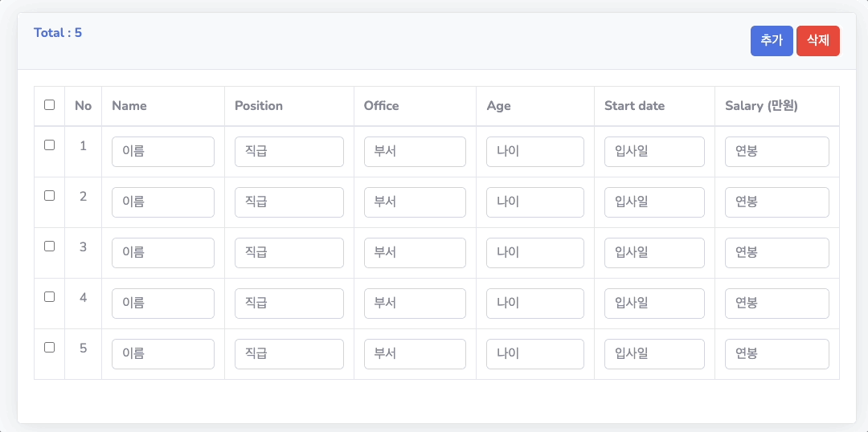Select the 부서 office field in row 3

click(415, 253)
